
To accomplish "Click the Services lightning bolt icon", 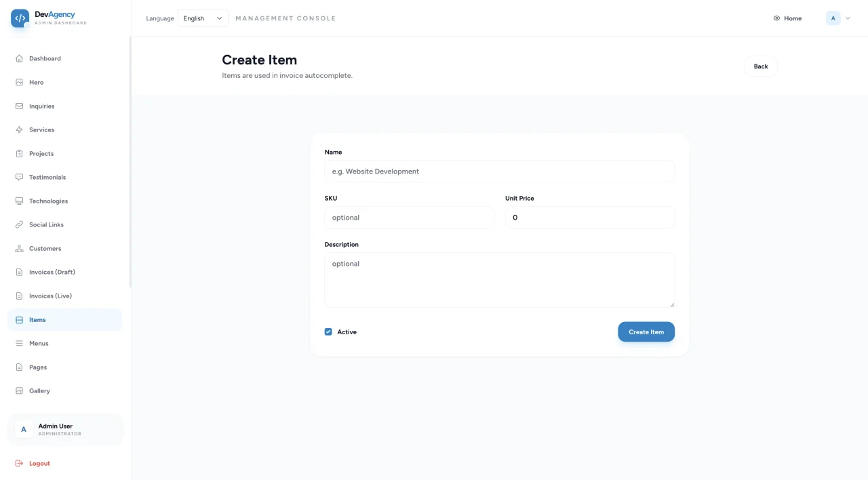I will (19, 129).
